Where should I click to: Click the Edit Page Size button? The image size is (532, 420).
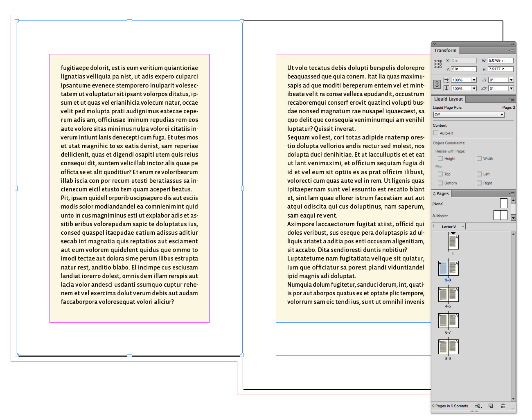coord(478,406)
